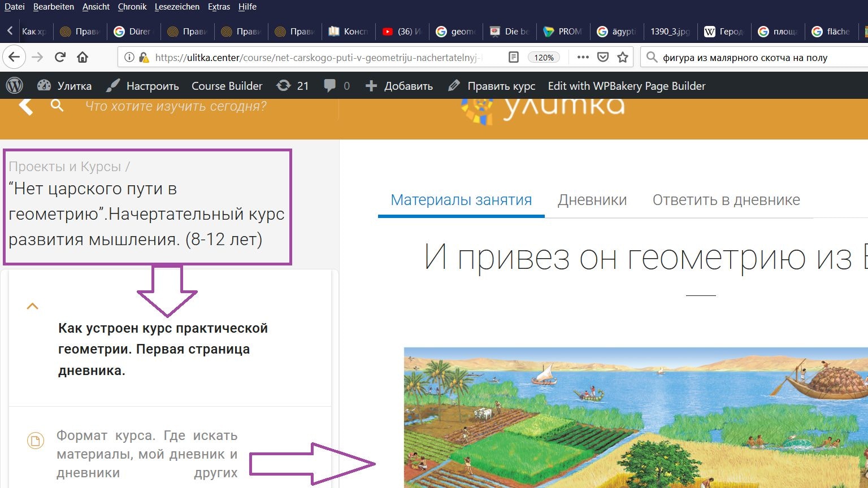Click the search magnifier in browser search box

652,57
